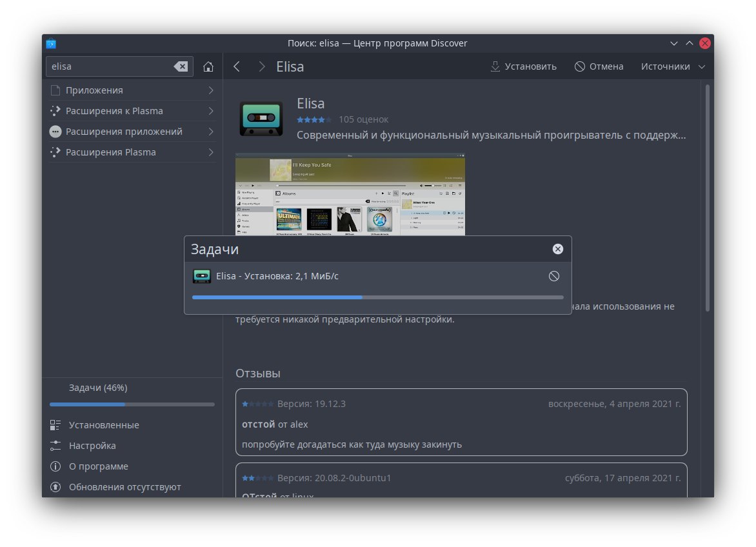This screenshot has height=547, width=756.
Task: Click the one-star rating in first review
Action: click(x=258, y=404)
